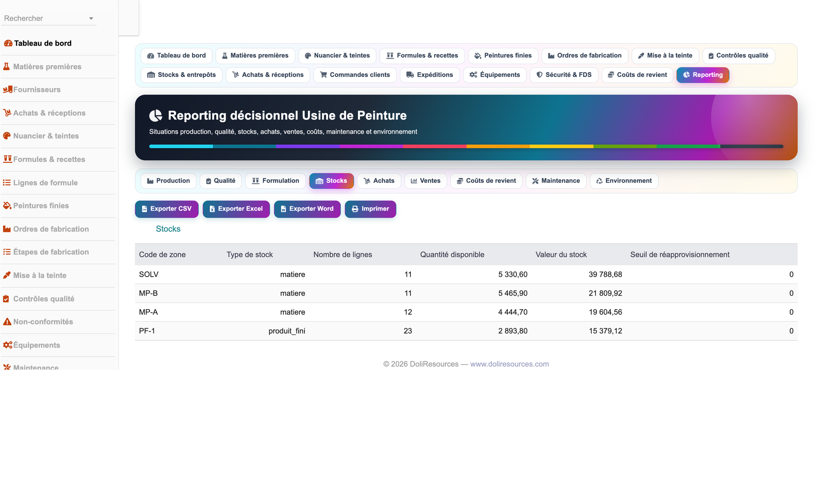815x504 pixels.
Task: Open the Coûts de revient report tab
Action: click(x=486, y=181)
